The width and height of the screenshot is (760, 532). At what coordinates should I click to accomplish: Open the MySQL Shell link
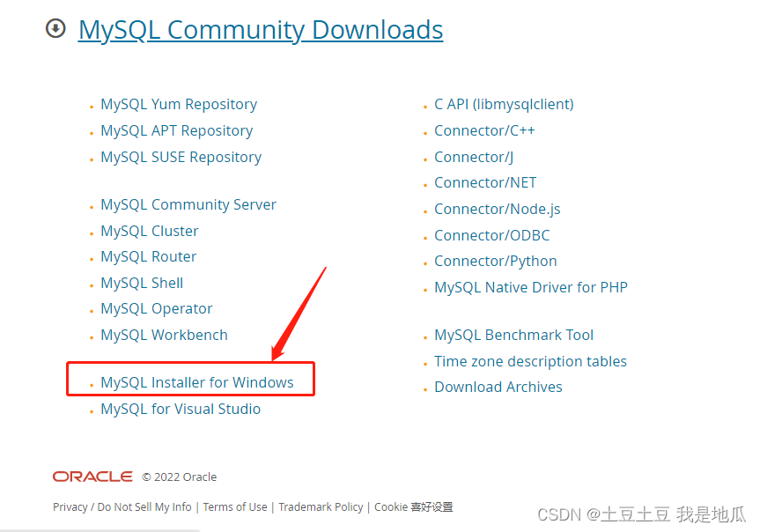coord(142,283)
